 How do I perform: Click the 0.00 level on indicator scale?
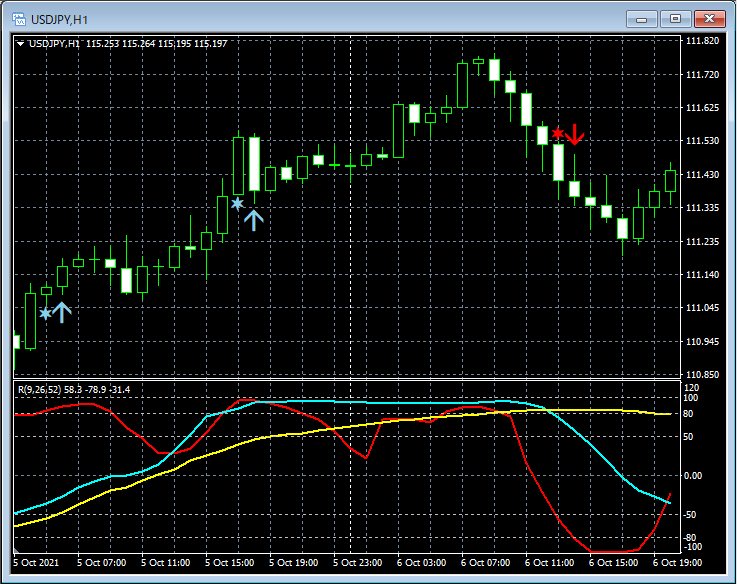tap(693, 475)
